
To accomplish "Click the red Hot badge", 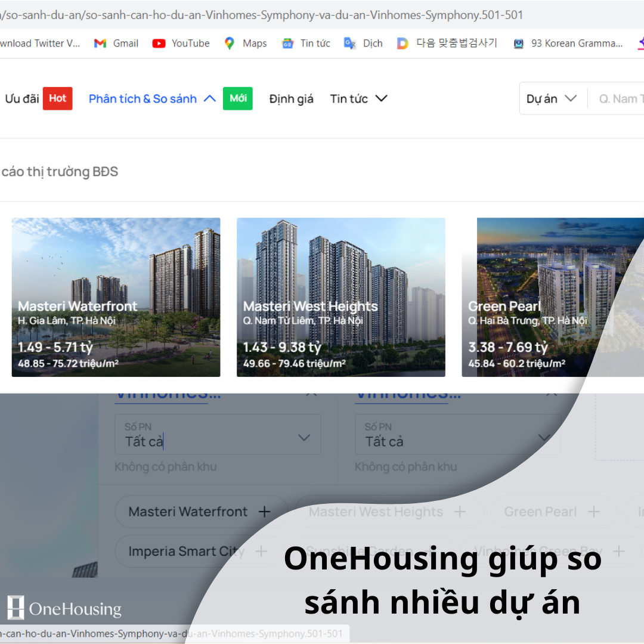I will click(57, 98).
